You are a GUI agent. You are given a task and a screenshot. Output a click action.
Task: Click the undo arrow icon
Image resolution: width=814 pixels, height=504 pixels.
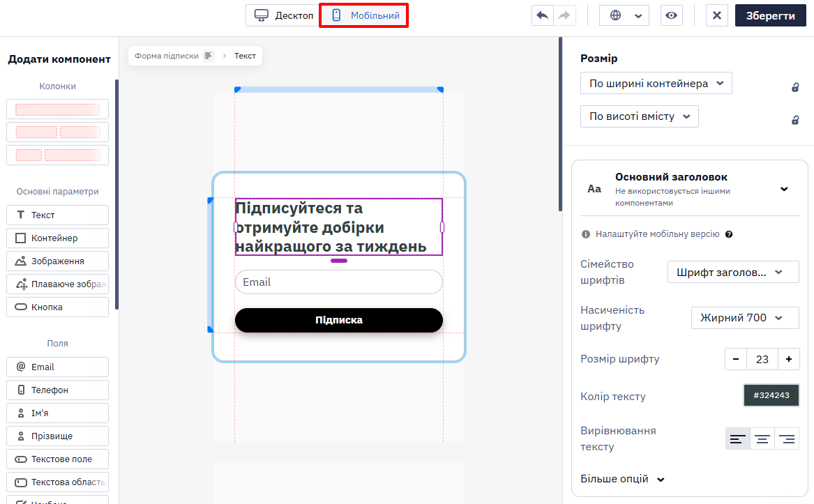point(543,15)
